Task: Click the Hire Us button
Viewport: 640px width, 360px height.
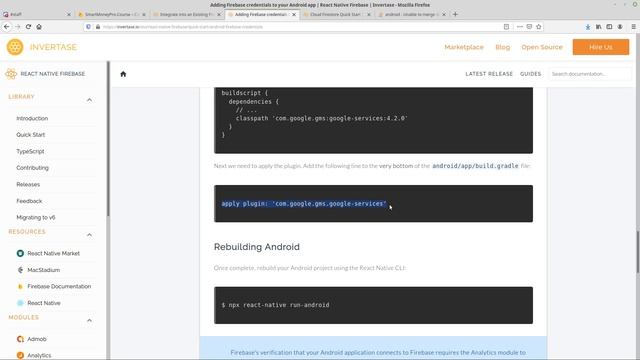Action: coord(600,47)
